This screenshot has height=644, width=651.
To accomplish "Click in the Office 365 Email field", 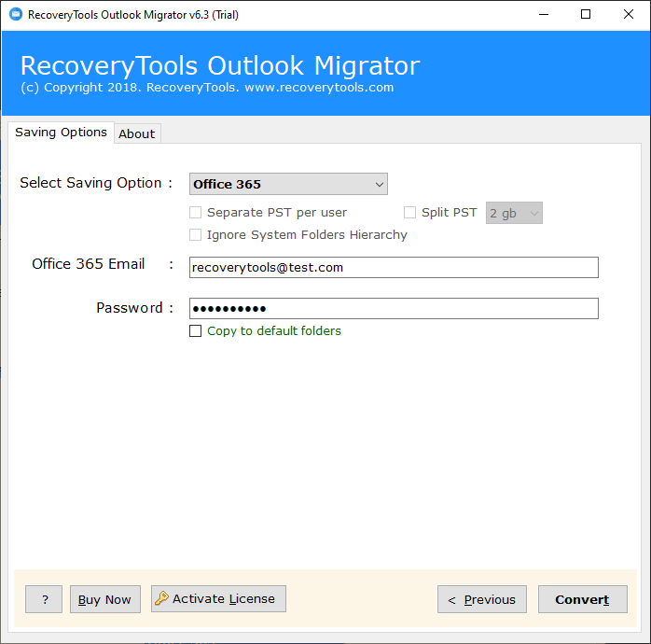I will tap(394, 268).
